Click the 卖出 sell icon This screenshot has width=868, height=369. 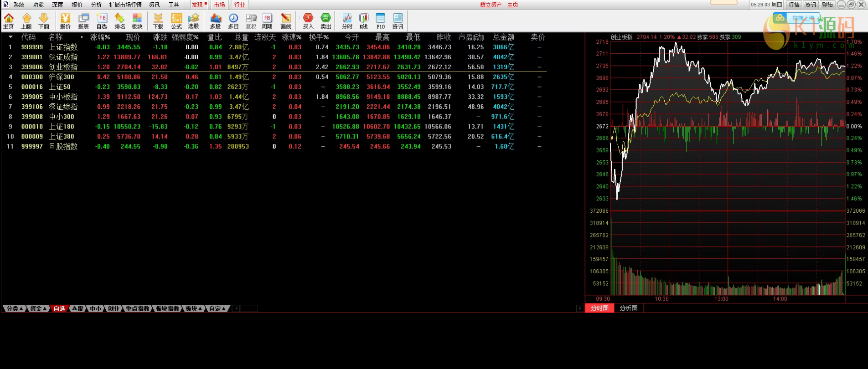(325, 21)
